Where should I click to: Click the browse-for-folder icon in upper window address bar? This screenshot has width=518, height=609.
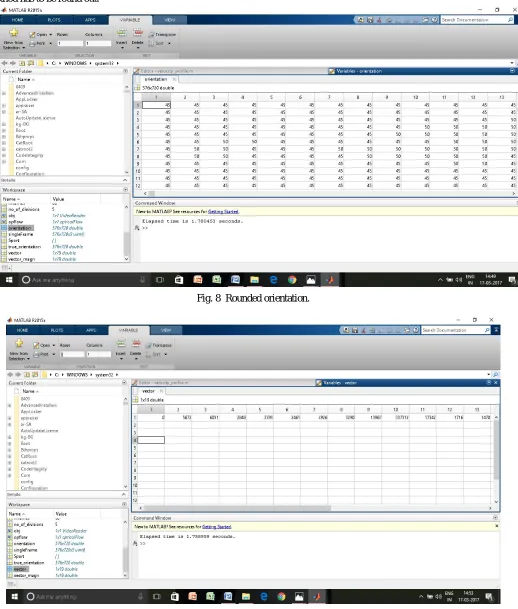click(31, 63)
